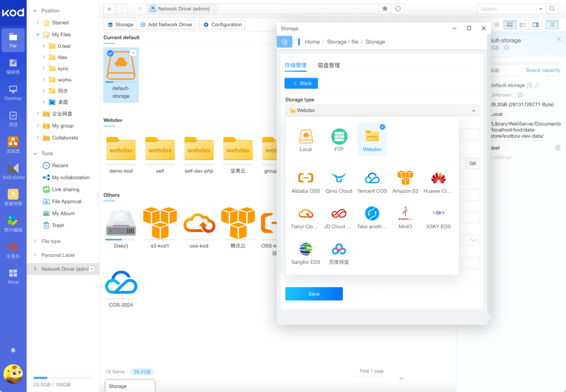This screenshot has width=566, height=392.
Task: Open the Storage type Webdav dropdown
Action: click(x=382, y=111)
